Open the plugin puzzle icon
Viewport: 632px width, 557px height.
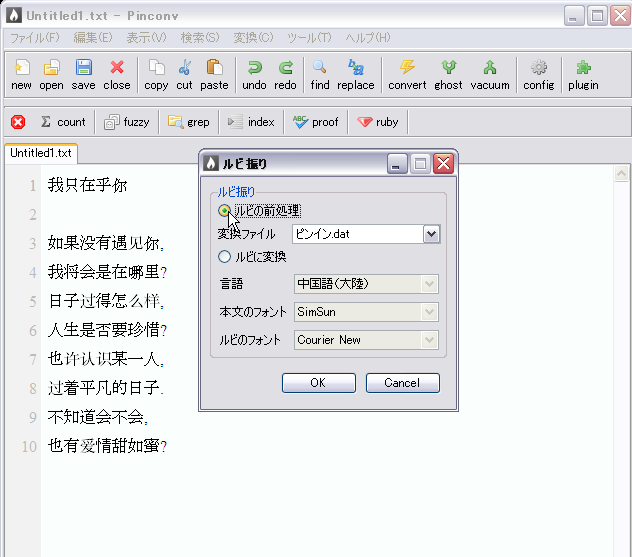583,75
